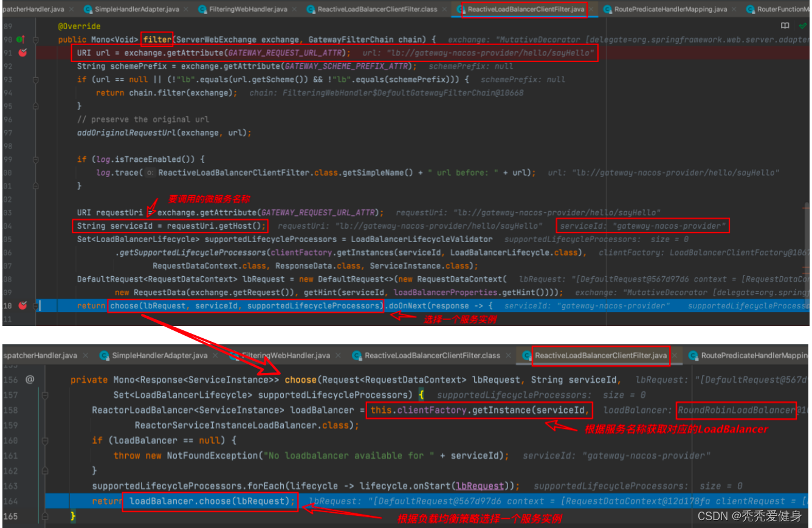812x528 pixels.
Task: Close SimpleHandlerAdapter.java tab in lower editor
Action: 215,355
